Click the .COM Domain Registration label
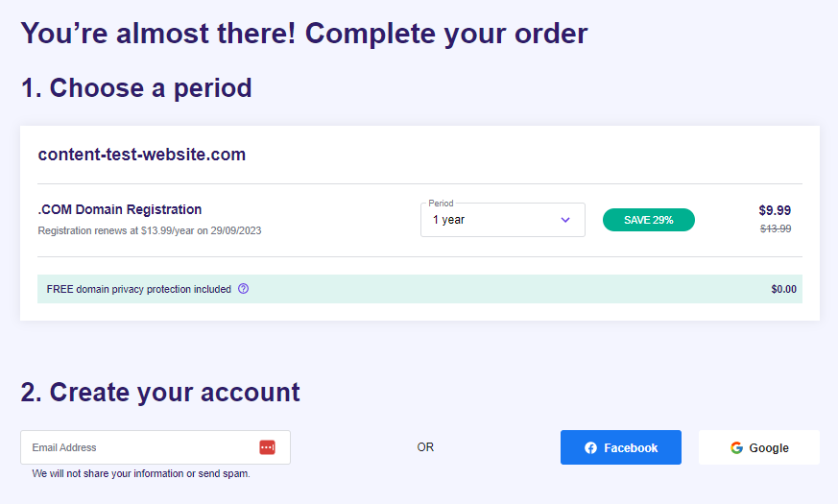The image size is (838, 504). (x=119, y=209)
